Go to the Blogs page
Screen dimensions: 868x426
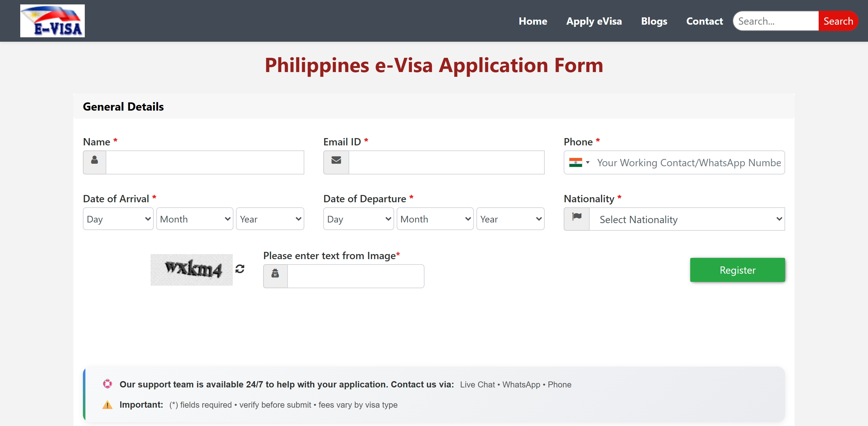[x=654, y=21]
